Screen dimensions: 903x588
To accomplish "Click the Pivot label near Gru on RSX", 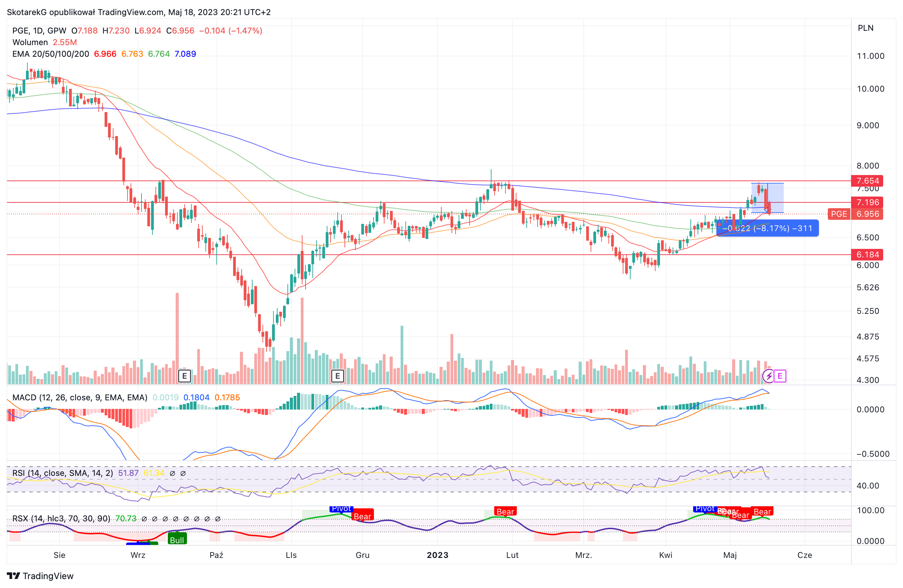I will 341,508.
